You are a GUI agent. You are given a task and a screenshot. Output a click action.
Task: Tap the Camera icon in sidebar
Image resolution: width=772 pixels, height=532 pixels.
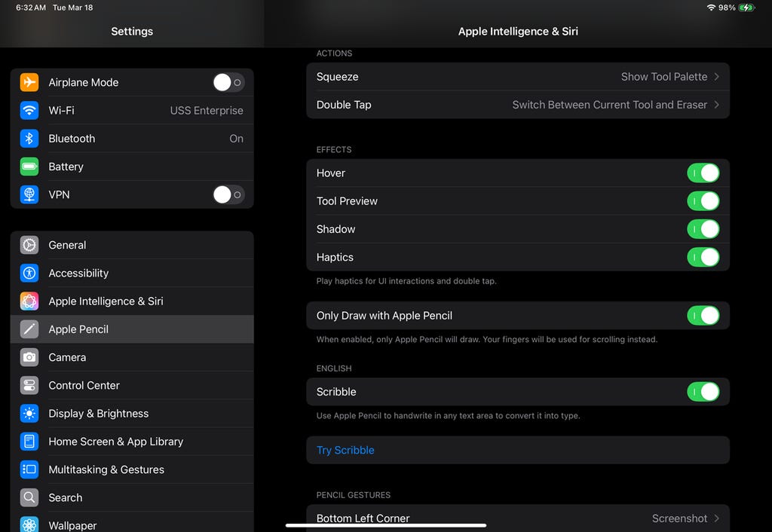(29, 357)
